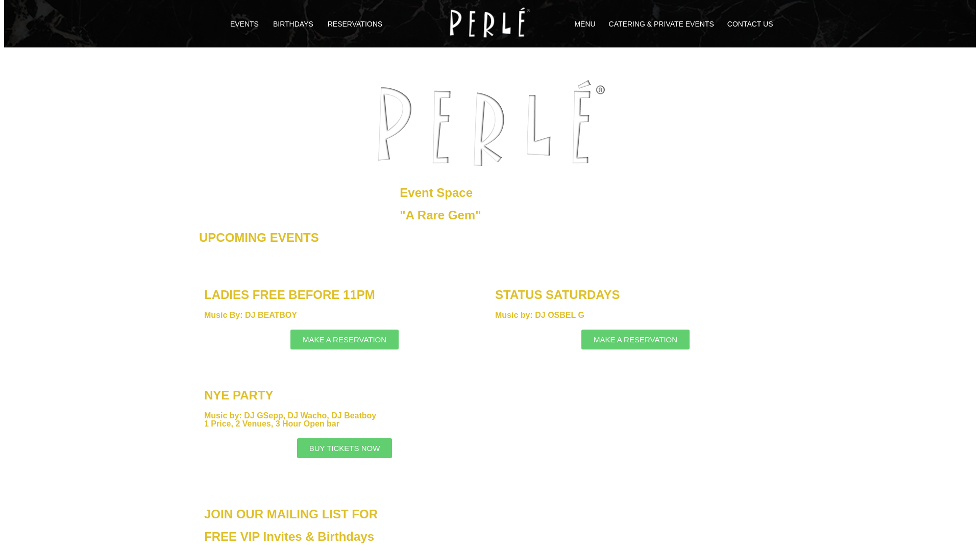
Task: Click the large Perlé logo image
Action: [491, 123]
